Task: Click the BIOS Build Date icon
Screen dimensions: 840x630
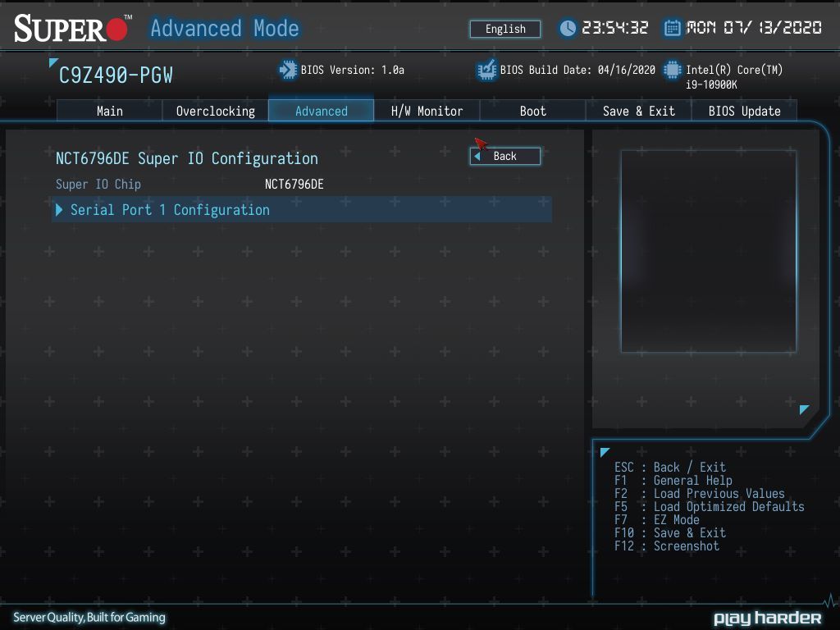Action: [486, 71]
